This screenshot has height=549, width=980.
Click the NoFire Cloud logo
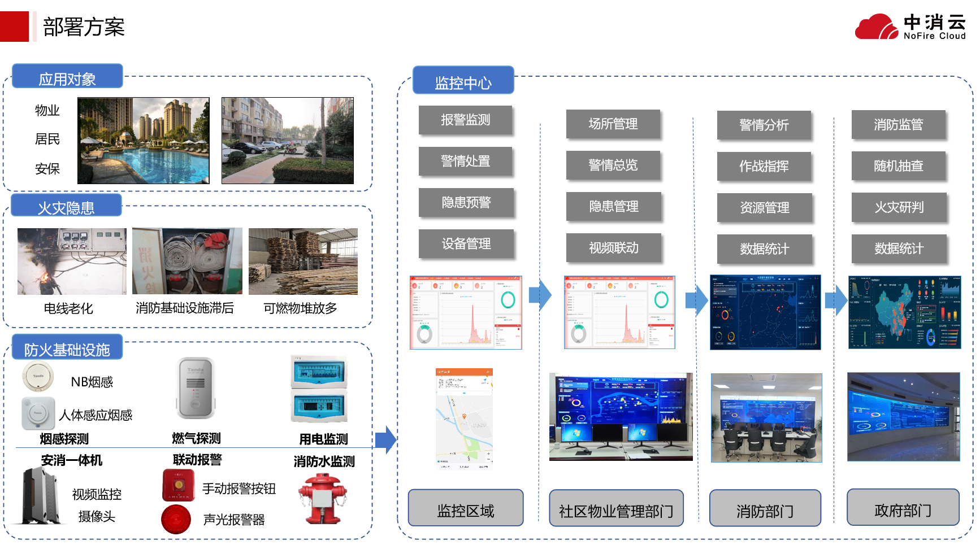910,27
